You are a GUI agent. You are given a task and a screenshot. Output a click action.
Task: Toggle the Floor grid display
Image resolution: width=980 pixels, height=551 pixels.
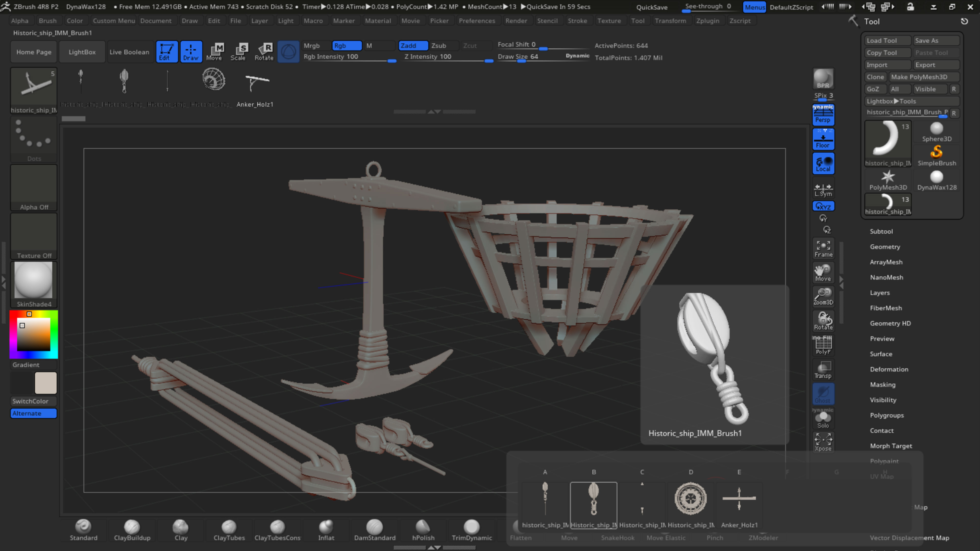[x=823, y=139]
